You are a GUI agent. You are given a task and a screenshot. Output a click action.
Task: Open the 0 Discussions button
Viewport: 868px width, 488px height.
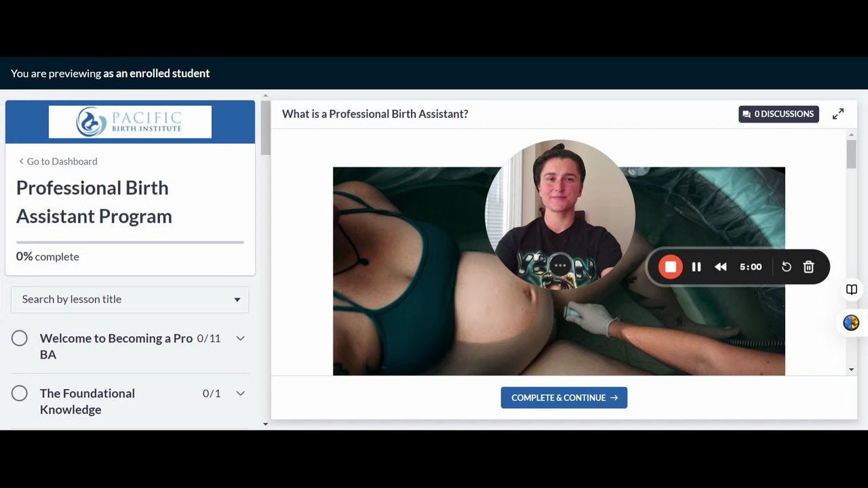coord(778,114)
